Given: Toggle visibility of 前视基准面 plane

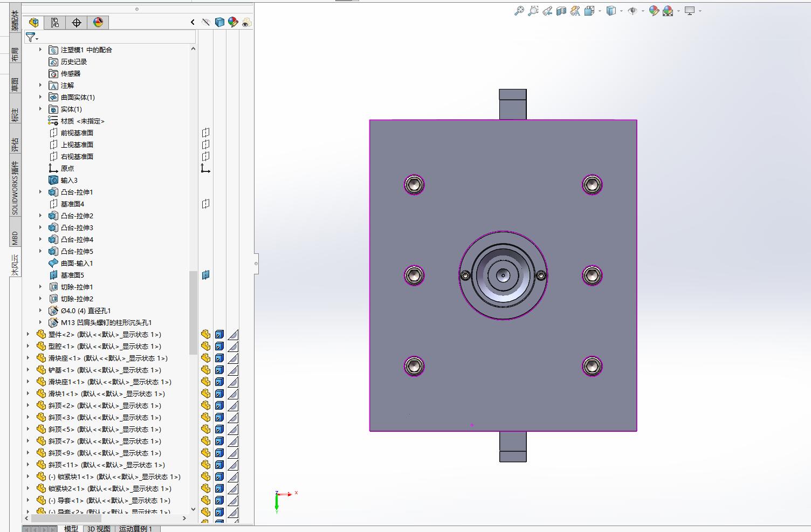Looking at the screenshot, I should [205, 133].
